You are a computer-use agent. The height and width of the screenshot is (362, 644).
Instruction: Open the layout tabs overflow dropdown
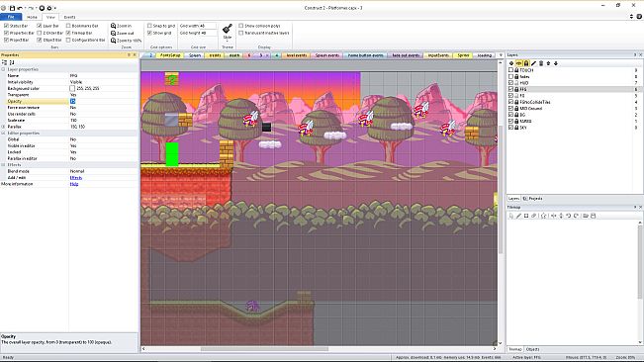coord(501,55)
